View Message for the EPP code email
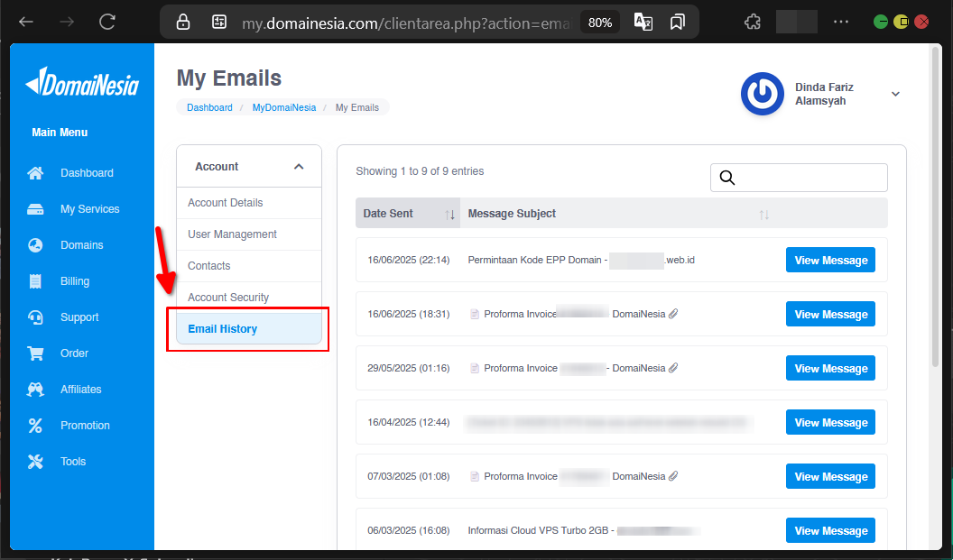The height and width of the screenshot is (560, 953). (830, 260)
